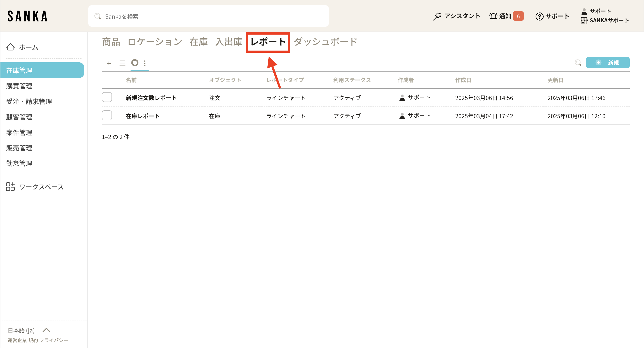Click the Sankaを検索 search field
The image size is (644, 348).
(x=208, y=16)
